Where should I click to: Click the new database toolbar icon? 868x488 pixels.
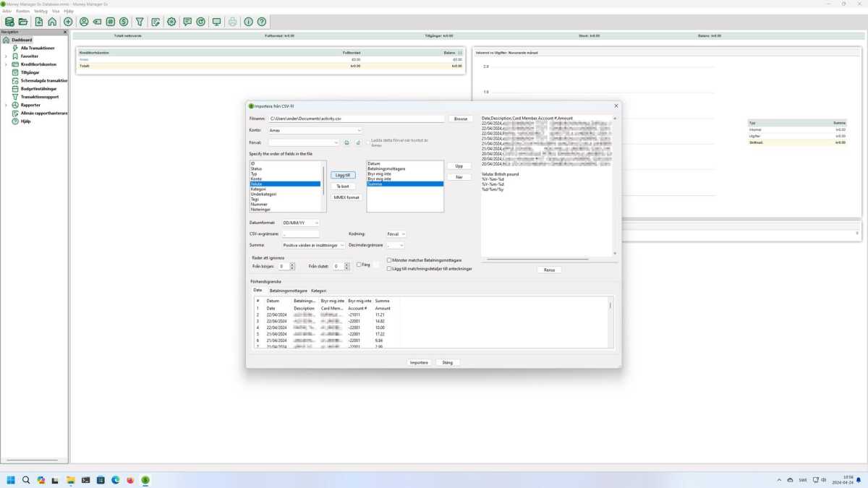coord(9,22)
